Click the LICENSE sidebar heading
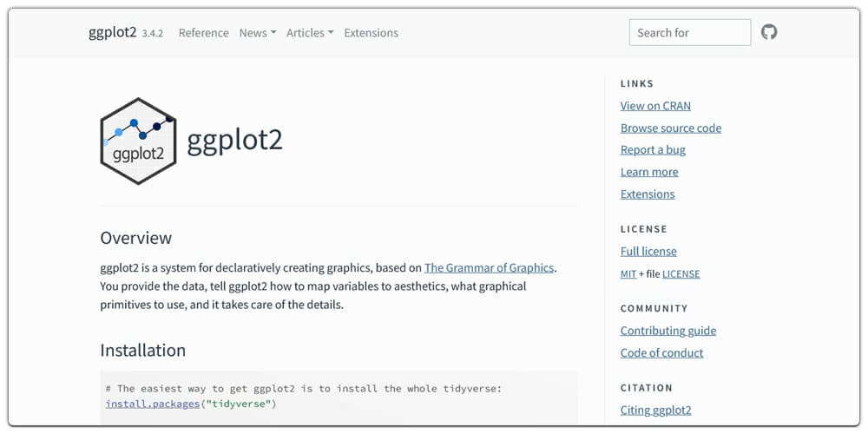The image size is (868, 434). (644, 229)
